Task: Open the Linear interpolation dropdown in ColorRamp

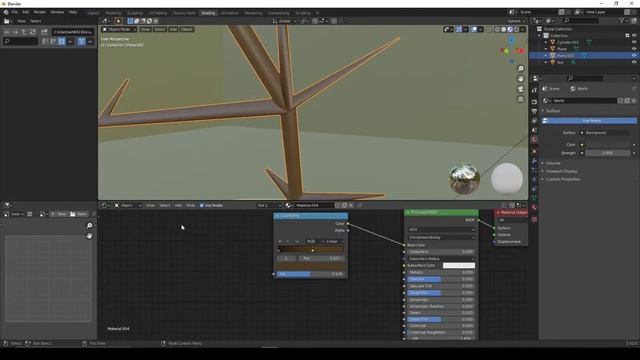Action: (335, 241)
